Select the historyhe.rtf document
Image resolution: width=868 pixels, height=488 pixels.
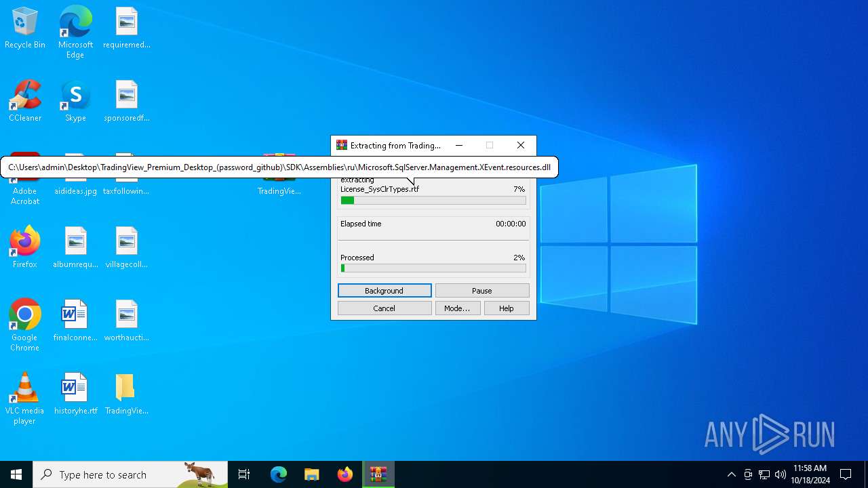pos(75,394)
